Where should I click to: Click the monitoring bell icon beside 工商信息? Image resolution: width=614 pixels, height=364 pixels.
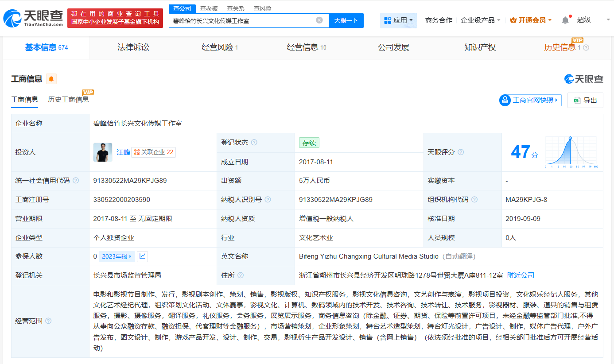click(x=51, y=78)
